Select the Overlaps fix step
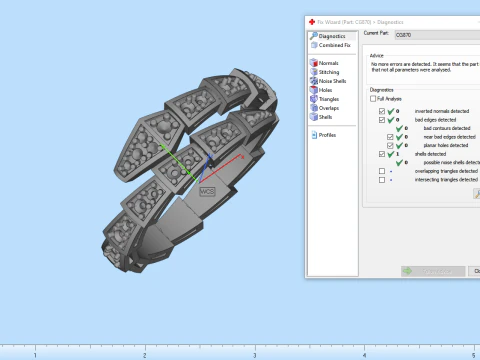480x360 pixels. pos(324,108)
